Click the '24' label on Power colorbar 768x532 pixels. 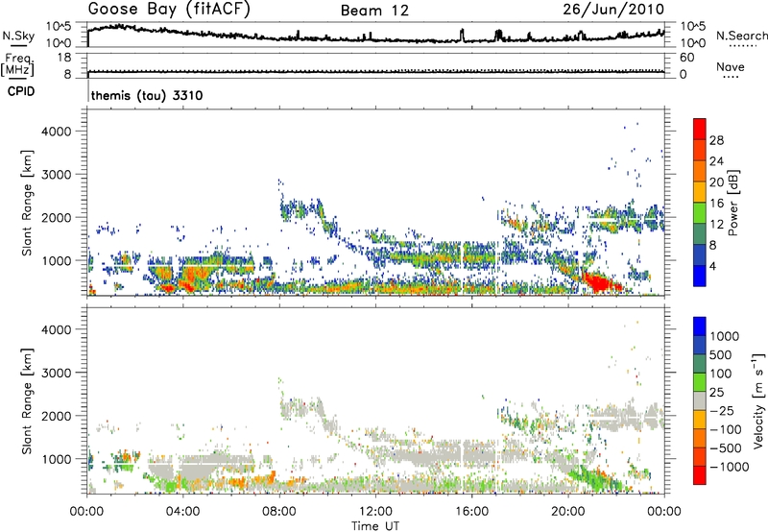pyautogui.click(x=716, y=161)
